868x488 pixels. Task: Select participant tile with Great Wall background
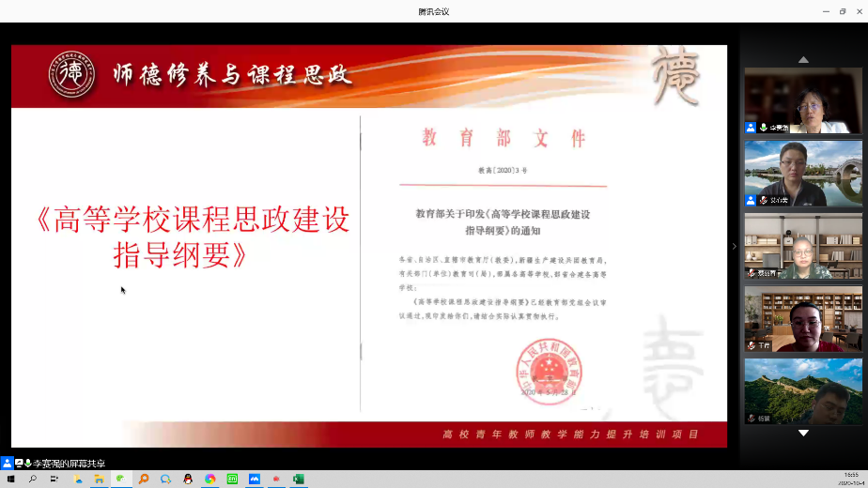click(x=802, y=390)
